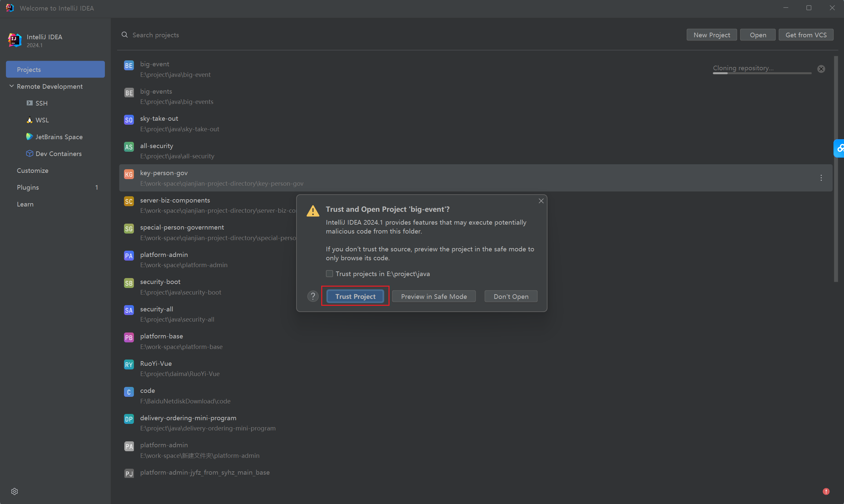Image resolution: width=844 pixels, height=504 pixels.
Task: Click the Cloning repository progress bar
Action: (762, 73)
